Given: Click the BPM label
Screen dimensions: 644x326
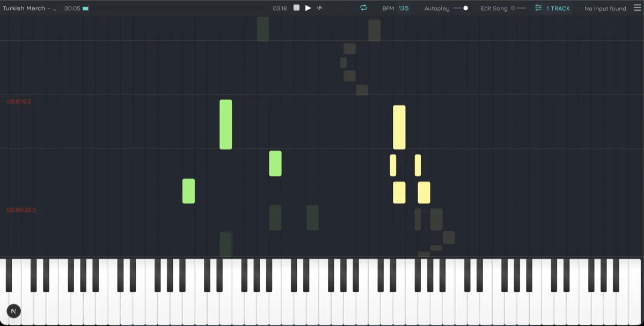Looking at the screenshot, I should (x=388, y=9).
